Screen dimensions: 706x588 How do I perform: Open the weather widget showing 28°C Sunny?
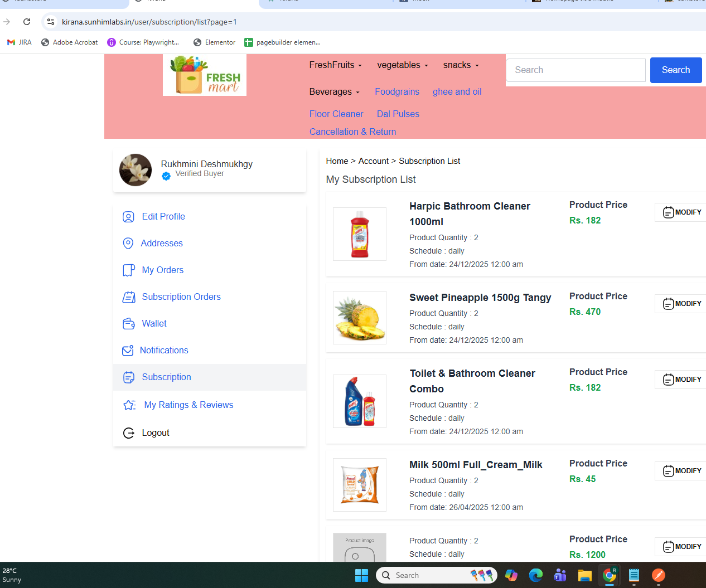(x=12, y=575)
